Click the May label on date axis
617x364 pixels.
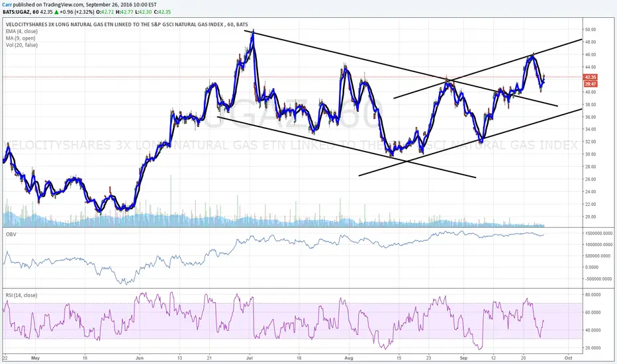point(35,358)
